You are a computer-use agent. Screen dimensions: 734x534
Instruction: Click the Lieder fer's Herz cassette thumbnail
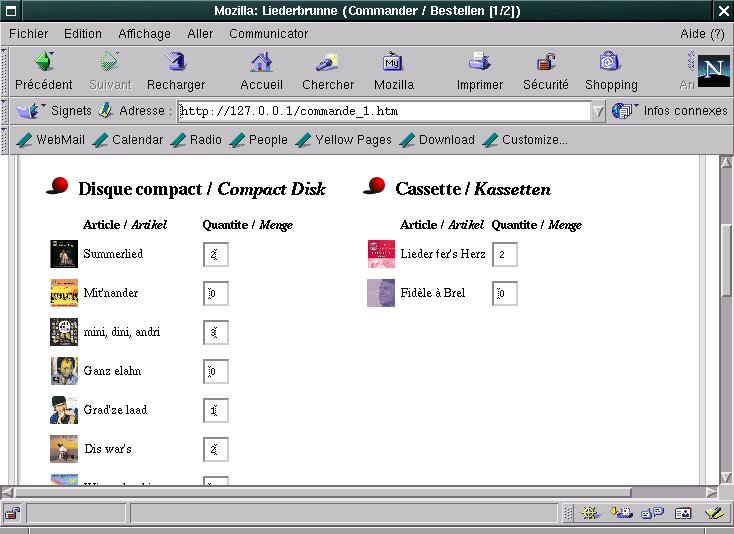(x=381, y=254)
